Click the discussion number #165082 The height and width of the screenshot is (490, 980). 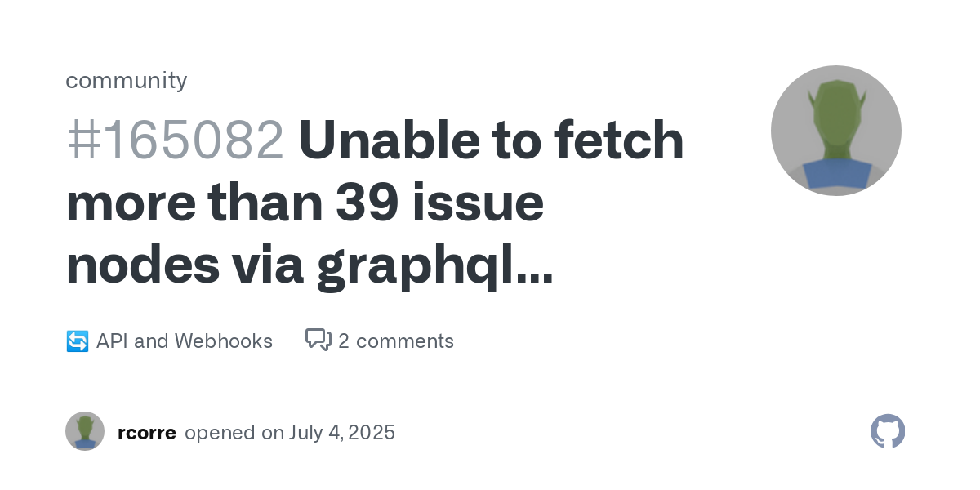tap(175, 140)
